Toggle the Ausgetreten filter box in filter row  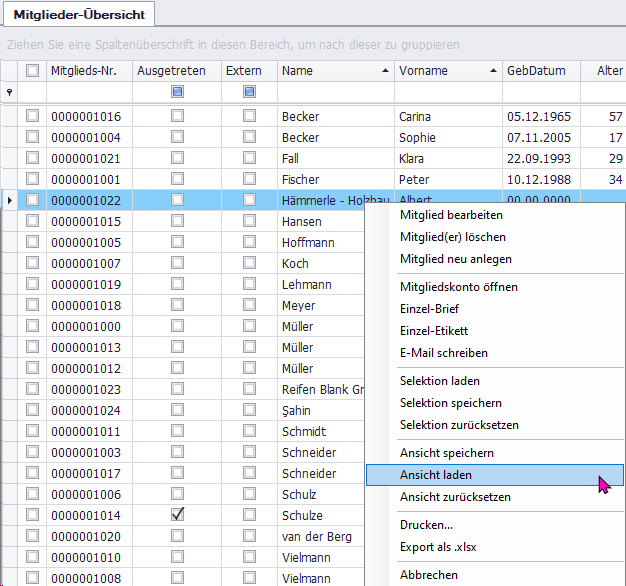click(x=177, y=92)
